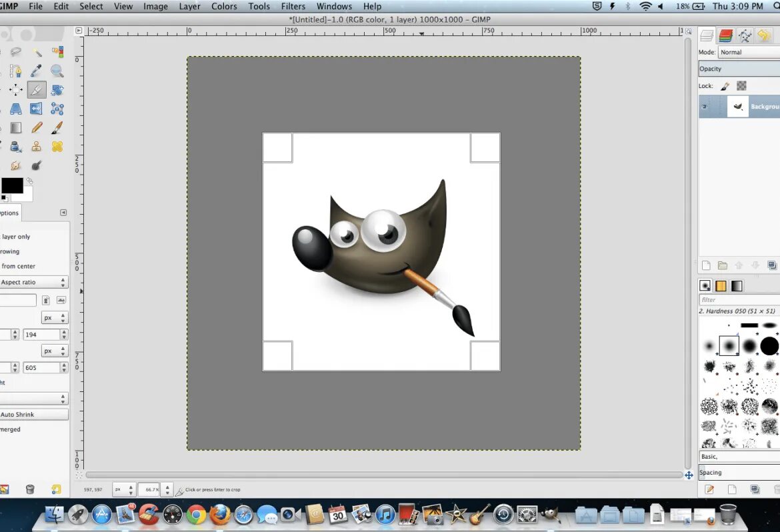Duplicate the current layer

[771, 265]
